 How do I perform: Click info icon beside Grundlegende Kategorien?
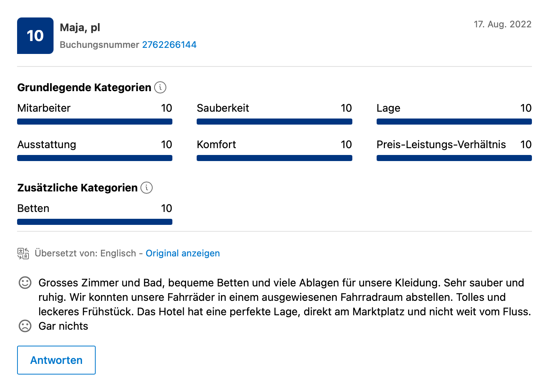tap(160, 87)
